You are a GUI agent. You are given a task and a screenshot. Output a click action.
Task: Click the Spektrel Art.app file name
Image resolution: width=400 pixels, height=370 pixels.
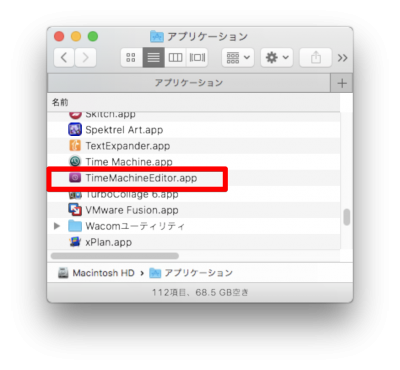[124, 130]
